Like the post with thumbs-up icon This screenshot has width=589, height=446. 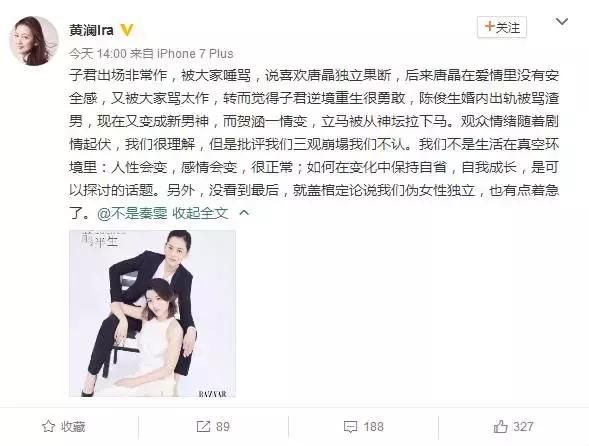tap(500, 426)
